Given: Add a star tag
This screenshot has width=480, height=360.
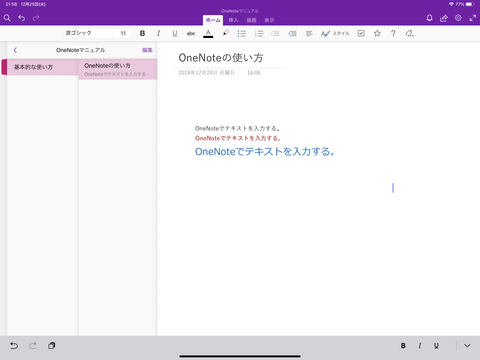Looking at the screenshot, I should click(377, 33).
